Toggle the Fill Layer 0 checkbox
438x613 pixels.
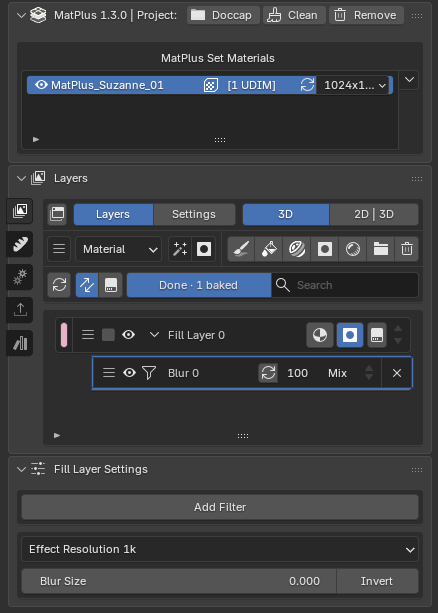[108, 335]
